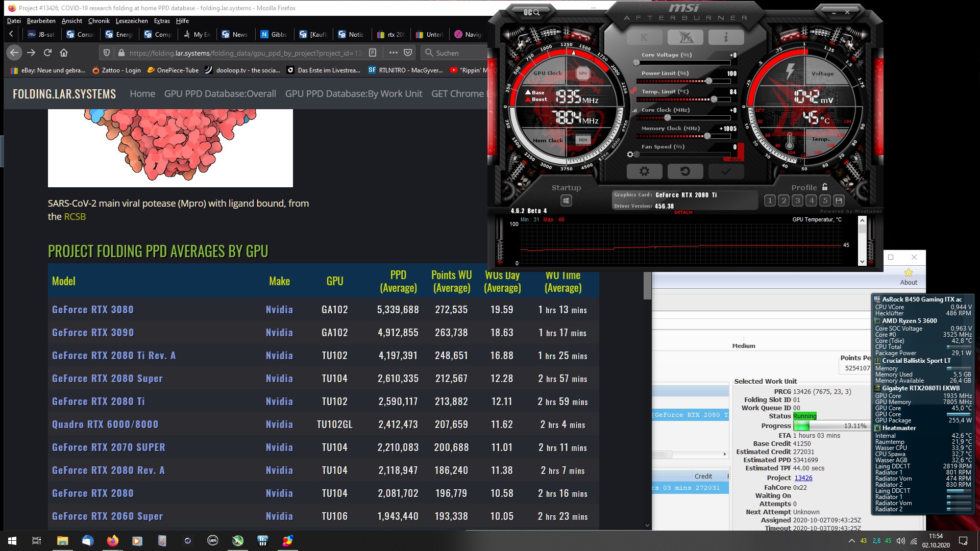
Task: Toggle the power and temp limit link
Action: (633, 91)
